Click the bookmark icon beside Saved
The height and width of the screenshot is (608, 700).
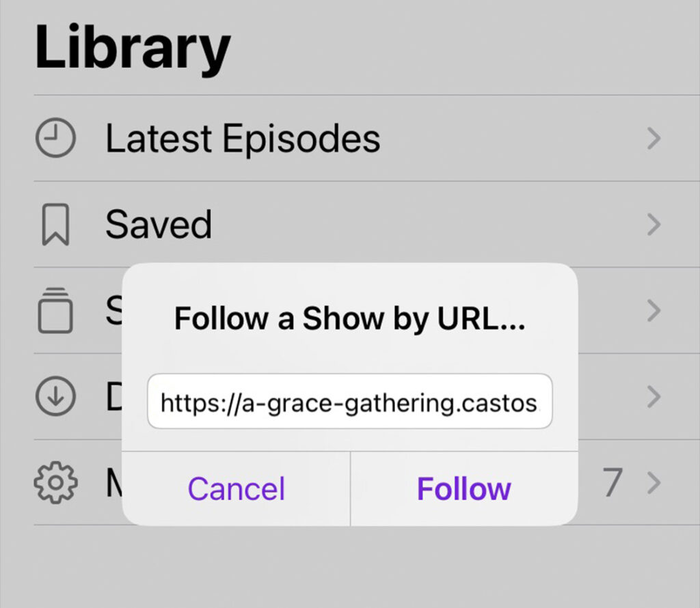[55, 225]
